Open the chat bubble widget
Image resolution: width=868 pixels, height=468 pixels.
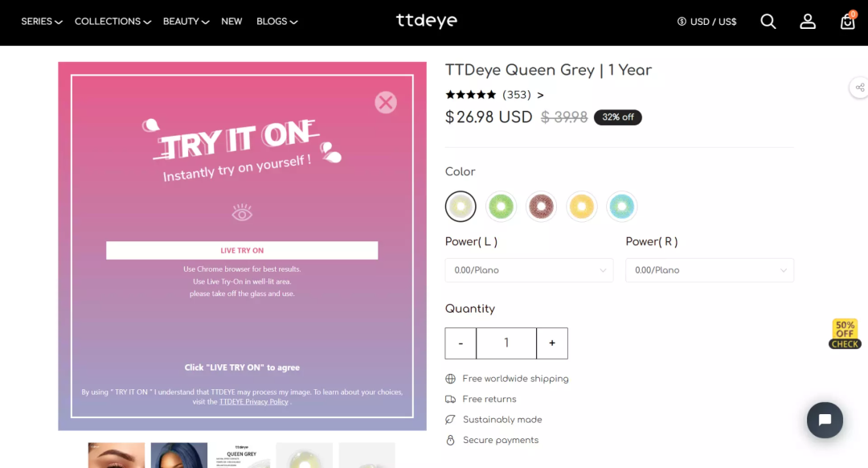[x=825, y=420]
